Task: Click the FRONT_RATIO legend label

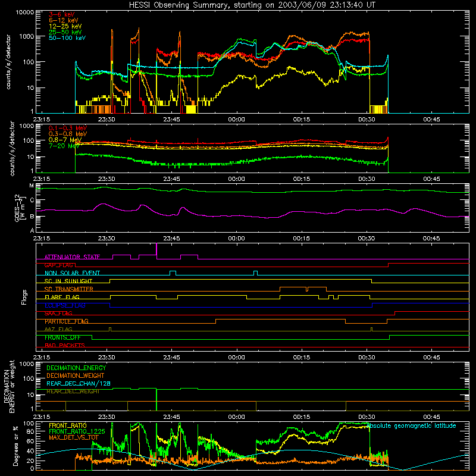Action: pos(68,425)
